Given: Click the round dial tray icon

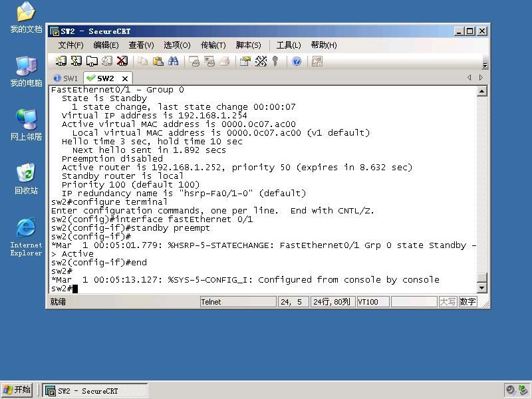Looking at the screenshot, I should tap(510, 390).
